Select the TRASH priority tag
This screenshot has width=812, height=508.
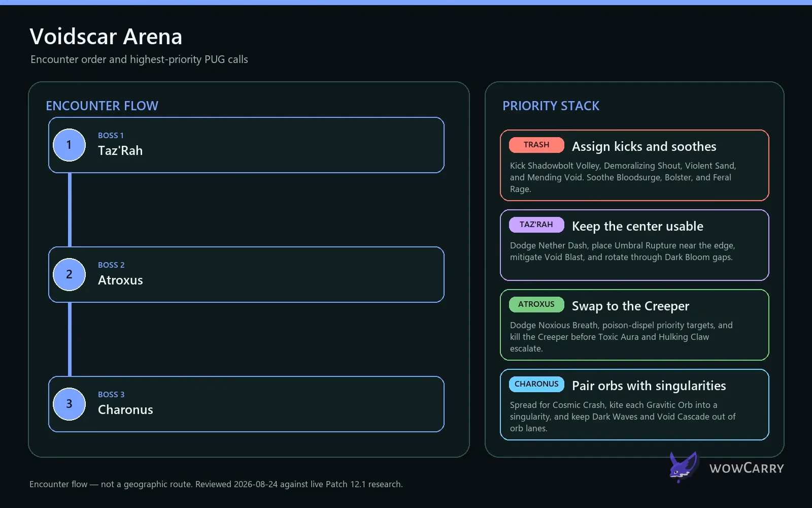[536, 145]
